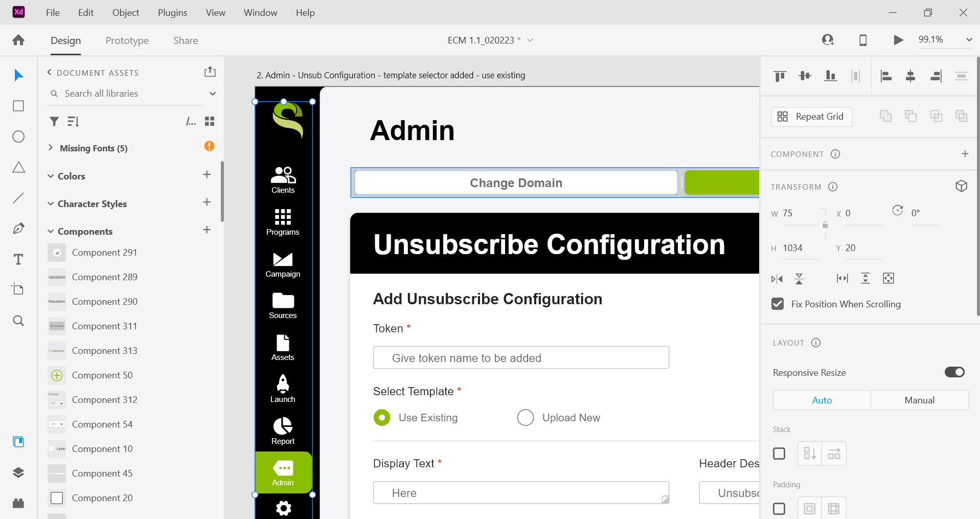Toggle the Responsive Resize switch
This screenshot has width=980, height=519.
954,372
